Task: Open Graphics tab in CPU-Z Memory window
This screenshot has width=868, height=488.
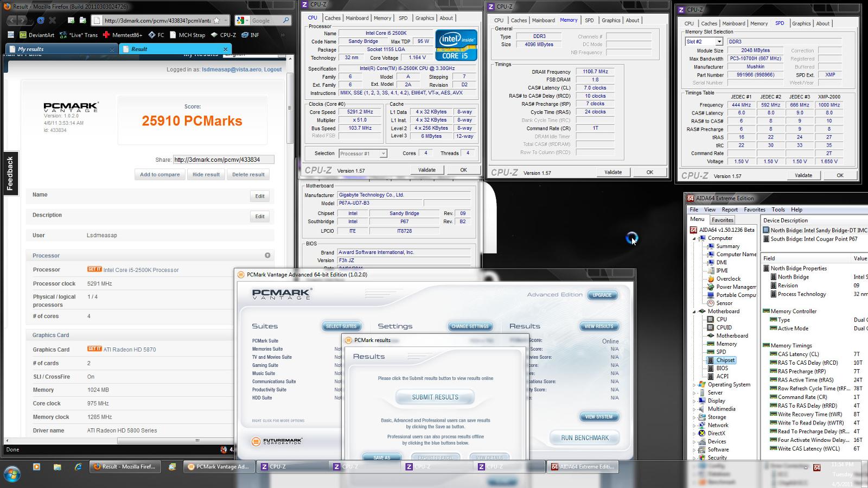Action: click(x=611, y=20)
